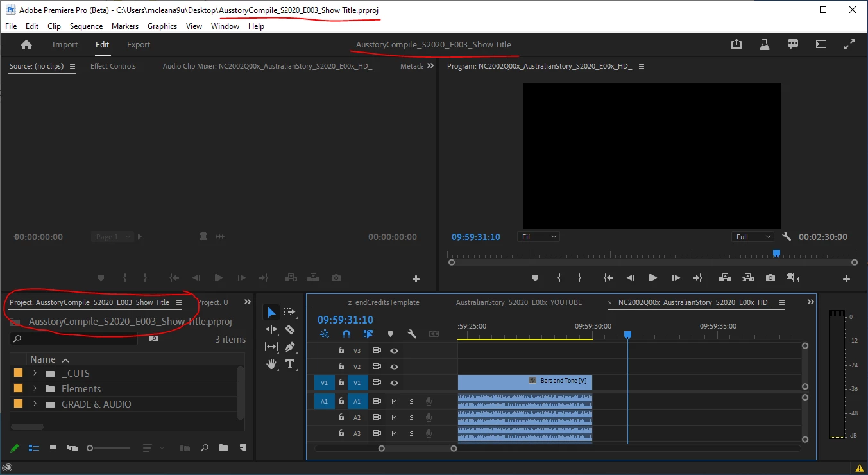Expand the _CUTS bin

point(35,373)
